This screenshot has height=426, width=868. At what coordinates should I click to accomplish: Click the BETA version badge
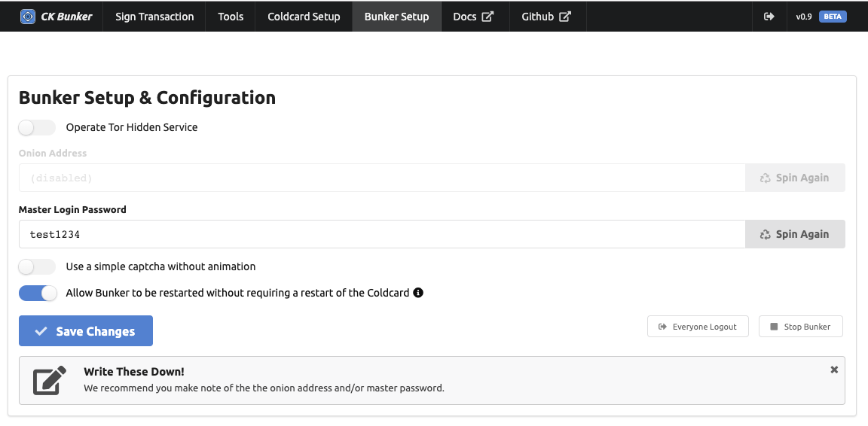[833, 17]
